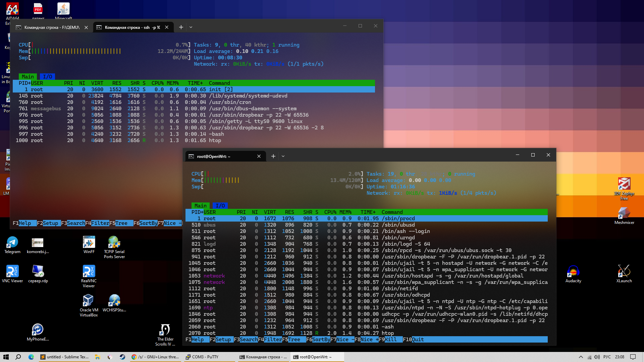Screen dimensions: 644x362
Task: Show hidden tray icons chevron
Action: tap(581, 357)
